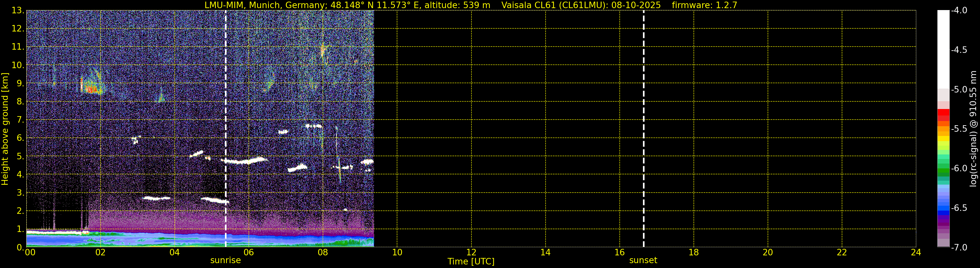Click the '00' time tick label
Image resolution: width=980 pixels, height=268 pixels.
pyautogui.click(x=30, y=252)
